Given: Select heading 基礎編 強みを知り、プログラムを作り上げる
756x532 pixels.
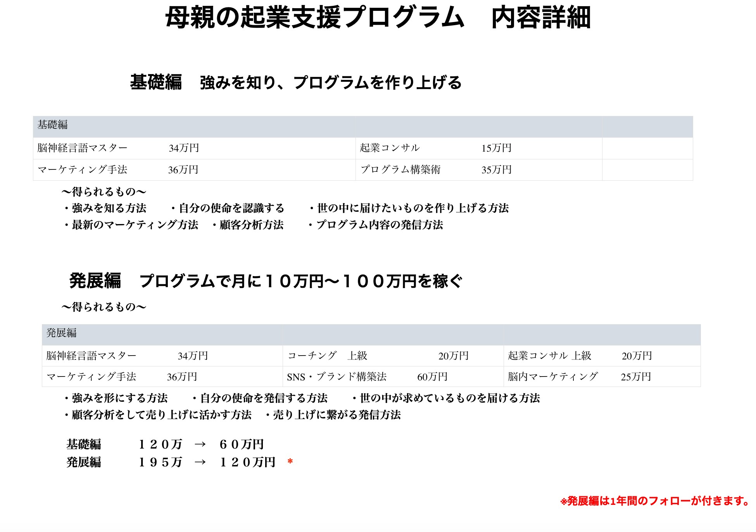Looking at the screenshot, I should [296, 82].
